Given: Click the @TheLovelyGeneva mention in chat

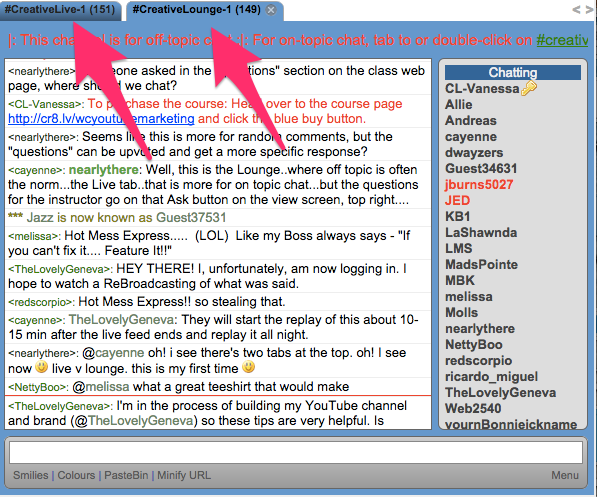Looking at the screenshot, I should click(x=134, y=421).
